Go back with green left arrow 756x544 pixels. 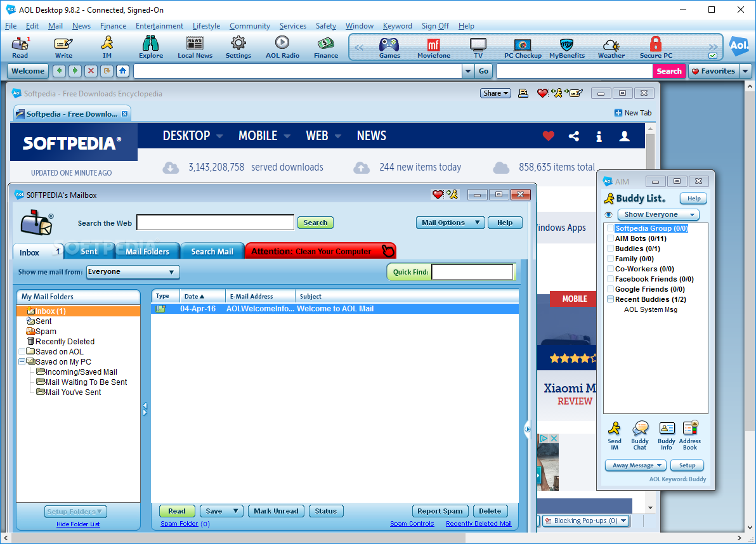[60, 71]
